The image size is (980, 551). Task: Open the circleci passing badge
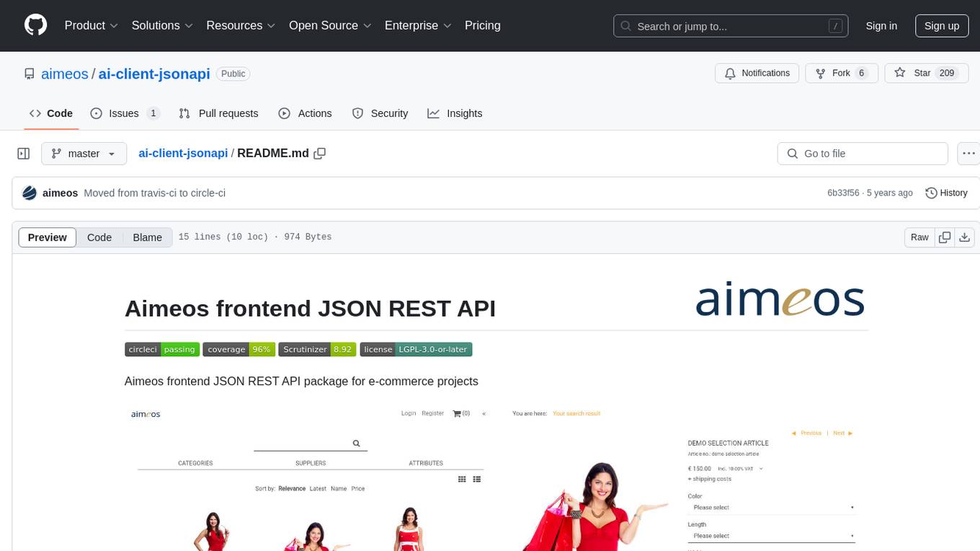click(x=162, y=349)
